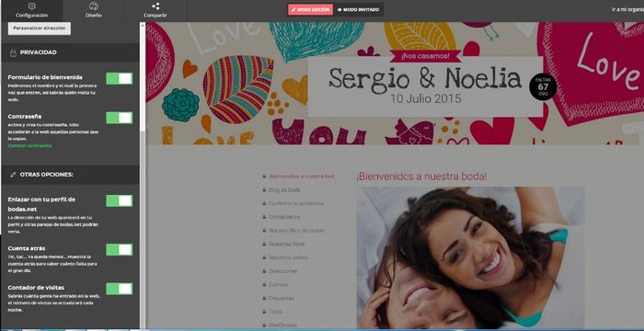Open the Configuración tab
The image size is (644, 331).
click(x=31, y=11)
